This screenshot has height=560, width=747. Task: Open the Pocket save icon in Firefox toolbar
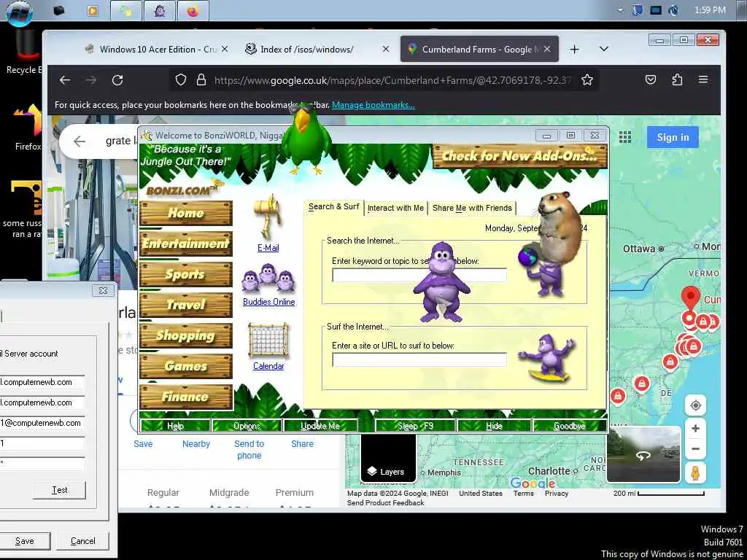(651, 80)
